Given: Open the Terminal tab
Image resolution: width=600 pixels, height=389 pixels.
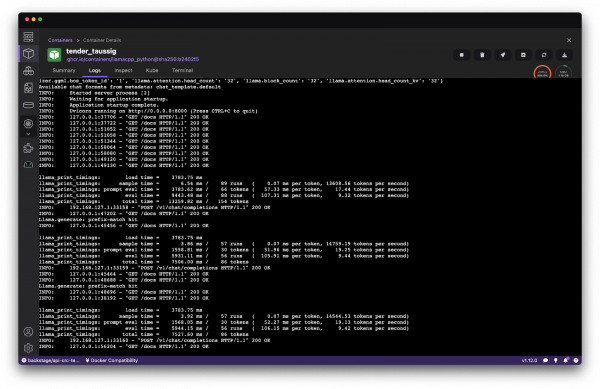Looking at the screenshot, I should [183, 70].
